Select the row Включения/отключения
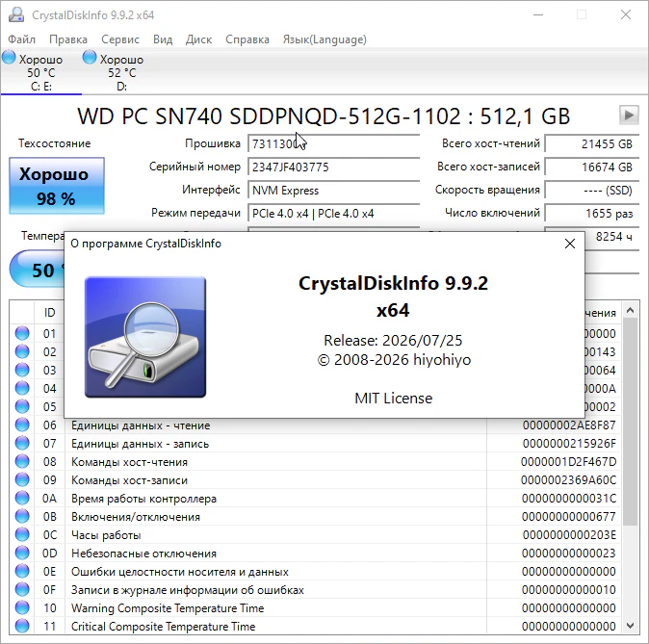The width and height of the screenshot is (649, 644). coord(316,517)
